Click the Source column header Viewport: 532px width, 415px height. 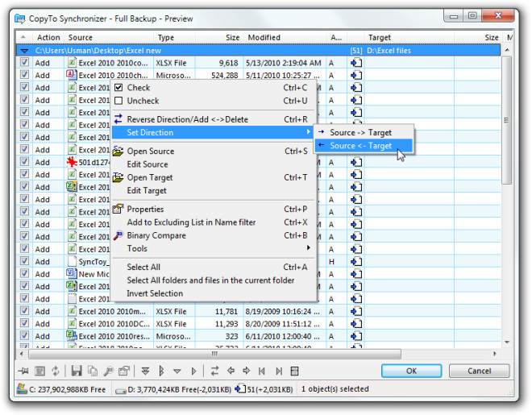point(109,37)
